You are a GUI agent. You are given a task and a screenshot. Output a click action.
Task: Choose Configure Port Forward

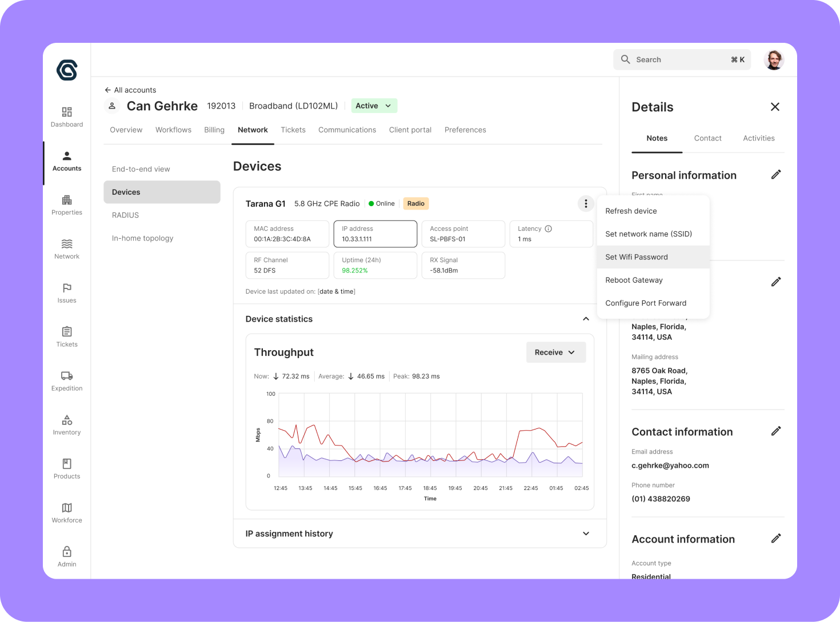(653, 303)
